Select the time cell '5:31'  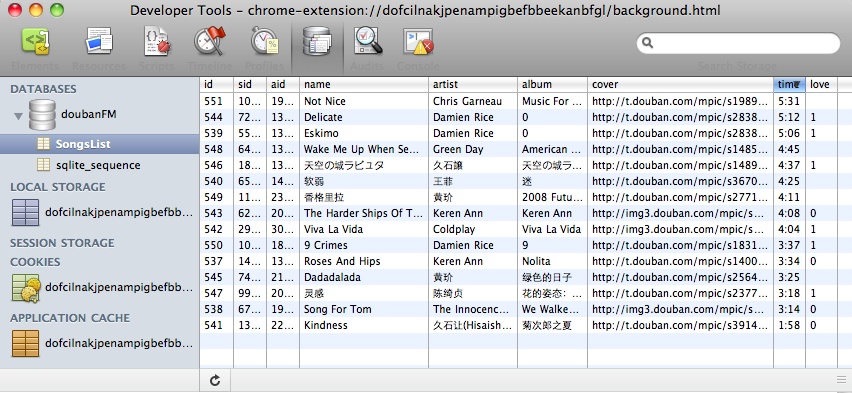(789, 101)
